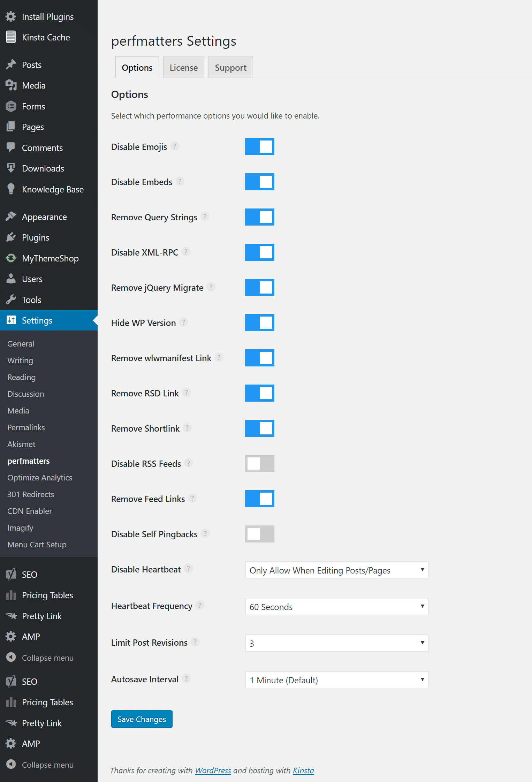Click the Tools wrench icon

point(11,299)
